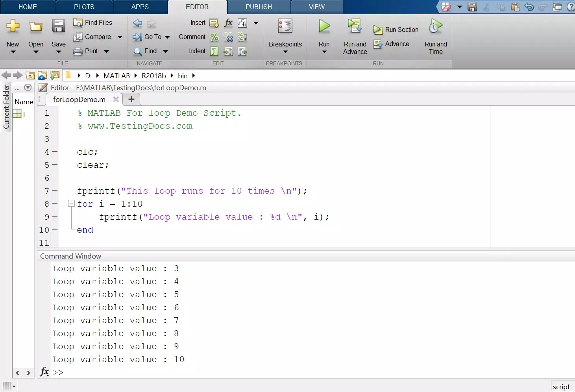The width and height of the screenshot is (575, 392).
Task: Click the Browse for folder icon in address bar
Action: click(x=43, y=76)
